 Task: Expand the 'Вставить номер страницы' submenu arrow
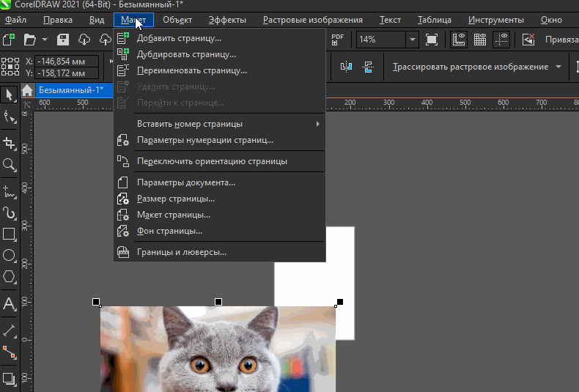tap(317, 124)
